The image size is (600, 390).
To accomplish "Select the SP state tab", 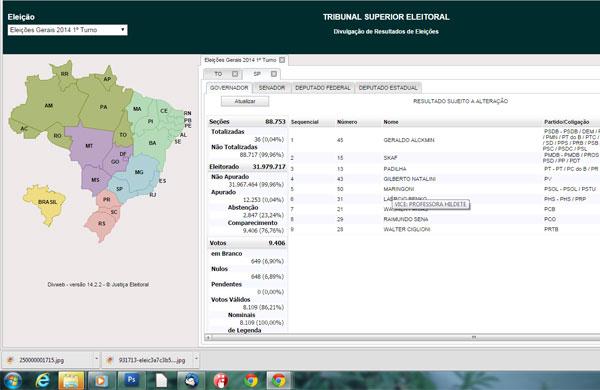I will pos(257,74).
